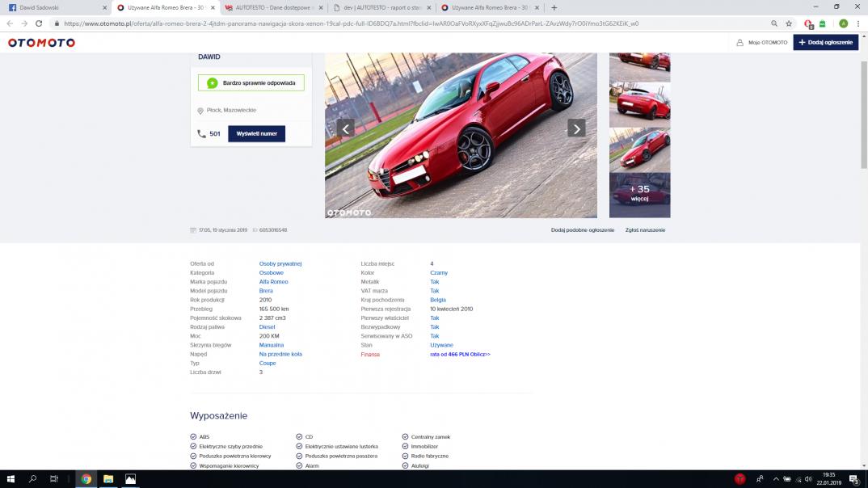Click the Na przednie koła link
The width and height of the screenshot is (868, 488).
click(x=280, y=354)
